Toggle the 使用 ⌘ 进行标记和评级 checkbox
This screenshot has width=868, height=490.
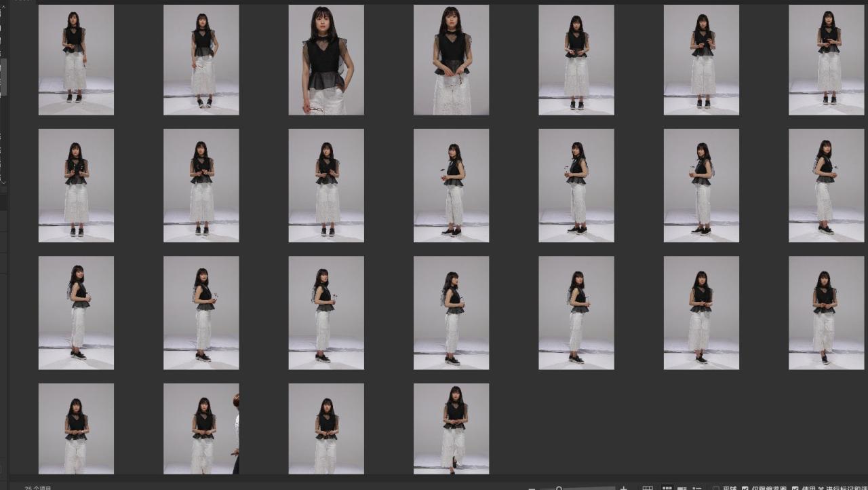pos(795,488)
